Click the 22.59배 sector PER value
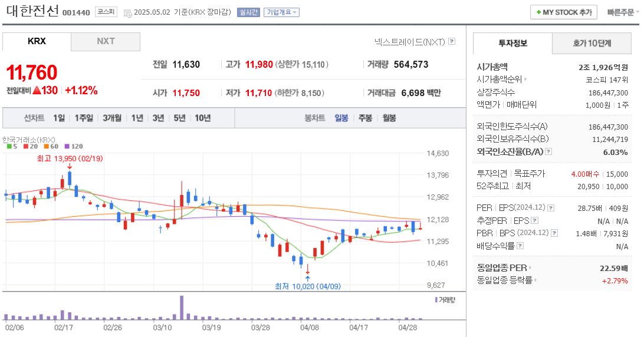The width and height of the screenshot is (644, 337). click(x=614, y=269)
